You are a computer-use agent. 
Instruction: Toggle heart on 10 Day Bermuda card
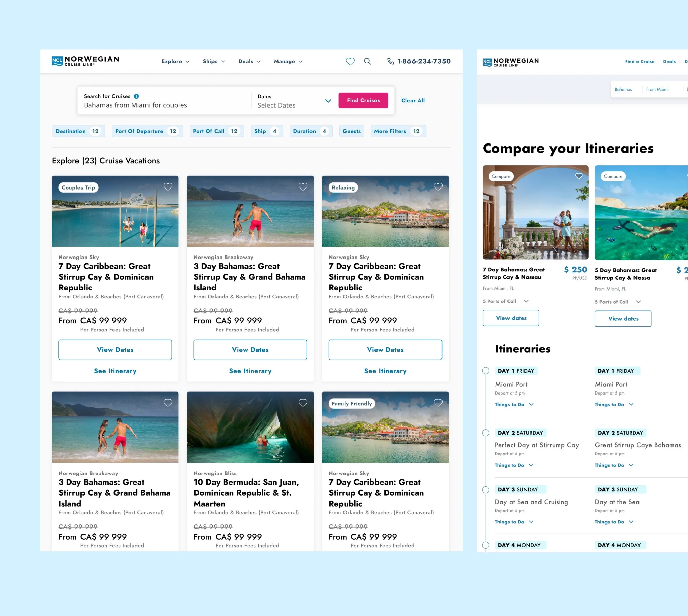(x=303, y=403)
